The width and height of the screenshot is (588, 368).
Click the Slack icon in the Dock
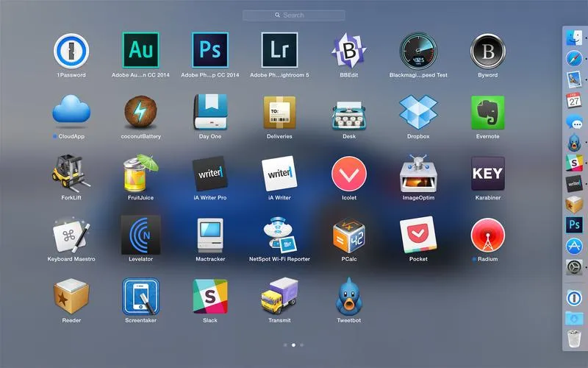pyautogui.click(x=574, y=163)
